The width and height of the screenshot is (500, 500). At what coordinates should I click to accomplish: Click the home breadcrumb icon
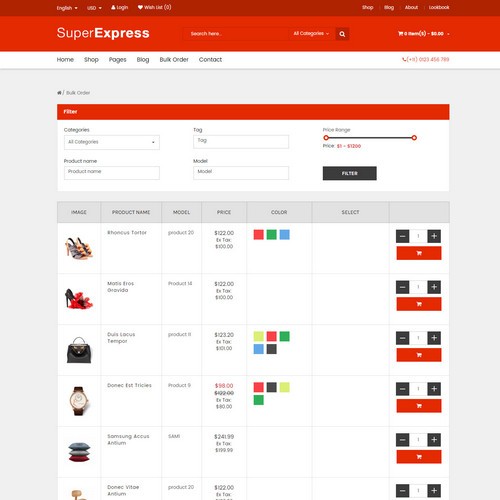[59, 93]
